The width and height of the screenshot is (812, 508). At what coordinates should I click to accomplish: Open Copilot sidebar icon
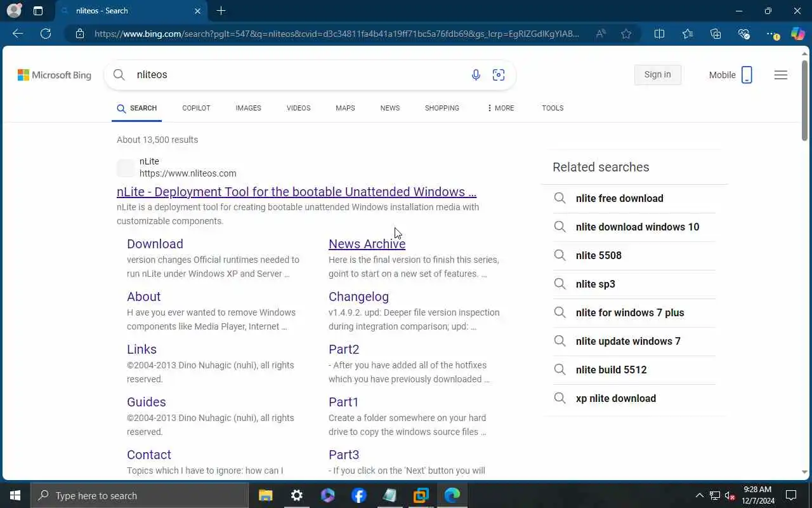pyautogui.click(x=797, y=34)
